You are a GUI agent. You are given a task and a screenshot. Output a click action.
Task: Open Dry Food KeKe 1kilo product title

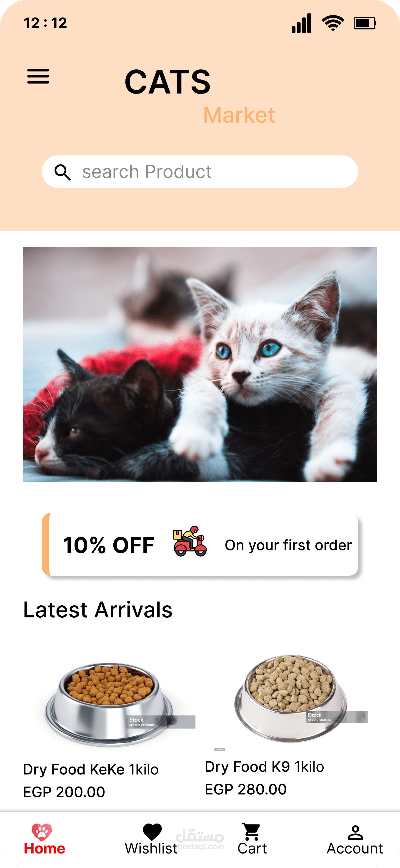click(x=91, y=770)
